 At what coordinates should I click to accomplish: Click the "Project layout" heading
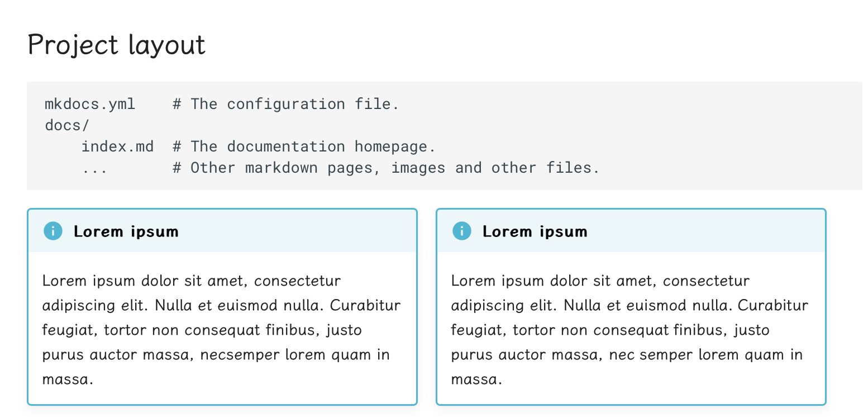[x=116, y=45]
